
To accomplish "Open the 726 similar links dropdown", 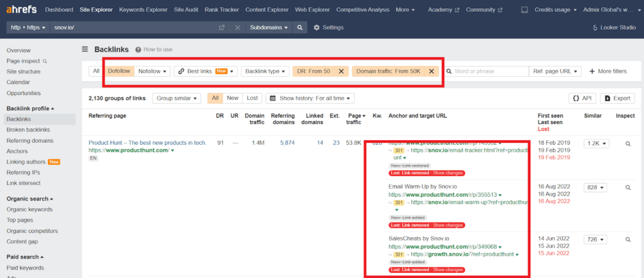I will [x=596, y=239].
